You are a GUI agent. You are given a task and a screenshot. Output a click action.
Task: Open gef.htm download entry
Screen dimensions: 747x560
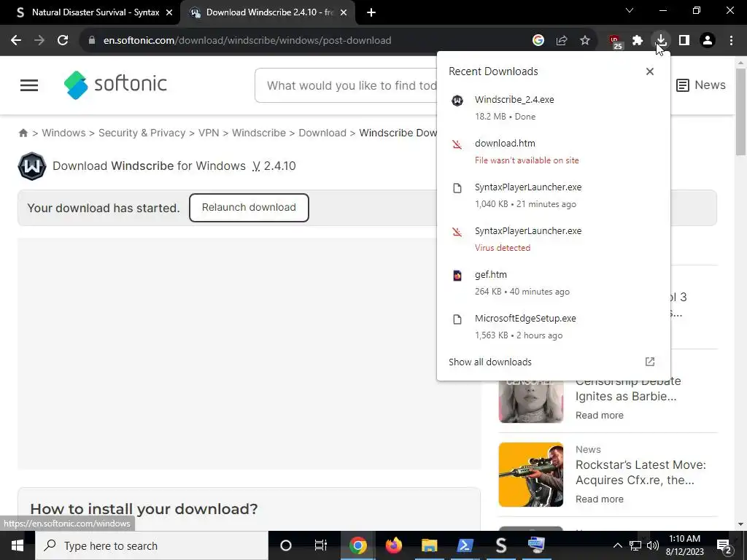553,283
